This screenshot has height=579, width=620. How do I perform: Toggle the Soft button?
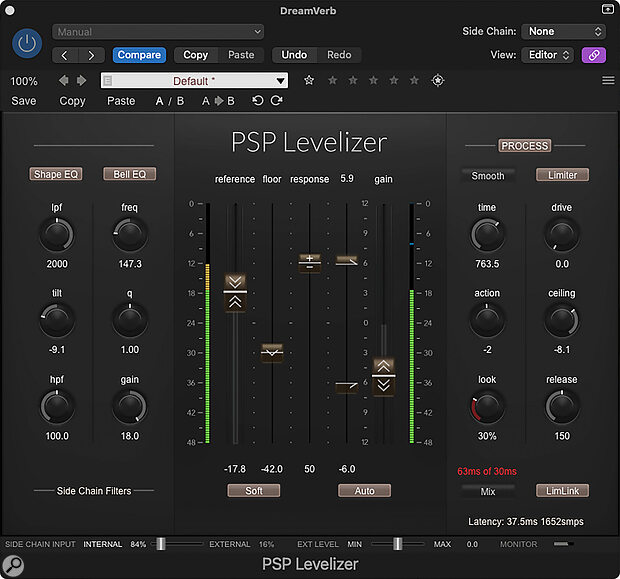[253, 491]
